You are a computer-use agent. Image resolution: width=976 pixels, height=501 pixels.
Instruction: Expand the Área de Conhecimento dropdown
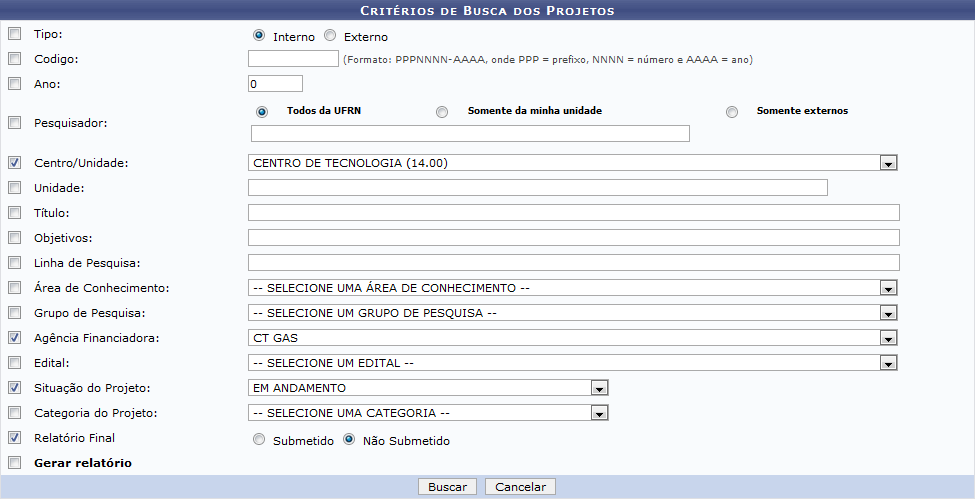(888, 288)
